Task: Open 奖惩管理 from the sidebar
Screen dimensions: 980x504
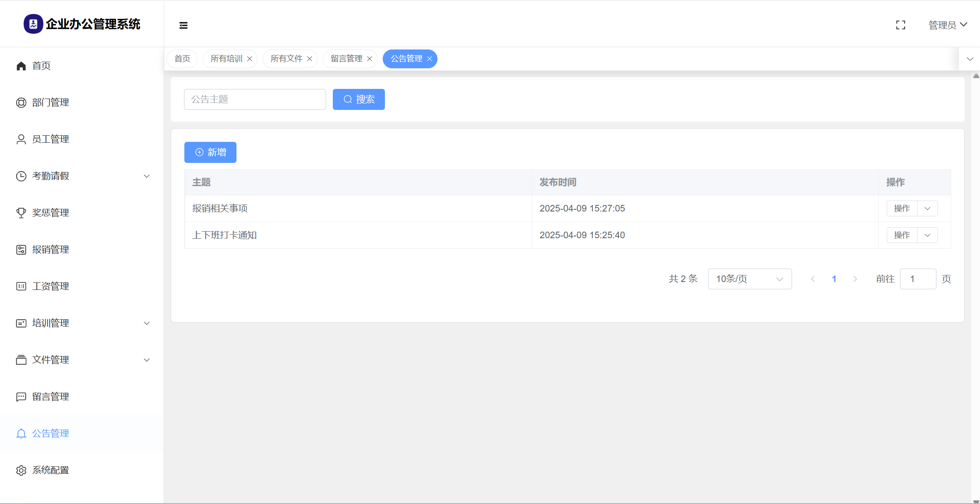Action: pyautogui.click(x=50, y=213)
